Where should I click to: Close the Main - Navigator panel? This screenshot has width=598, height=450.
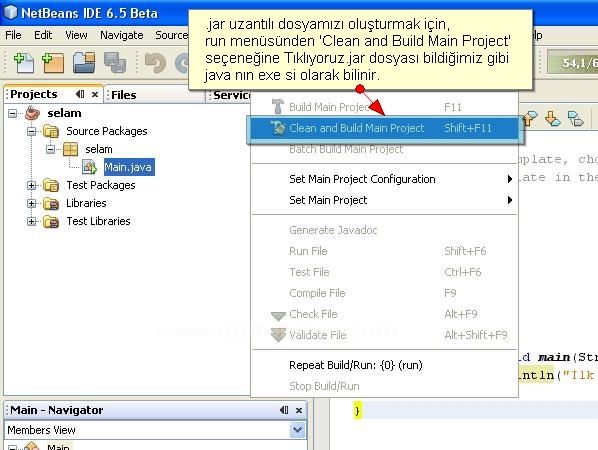coord(299,410)
